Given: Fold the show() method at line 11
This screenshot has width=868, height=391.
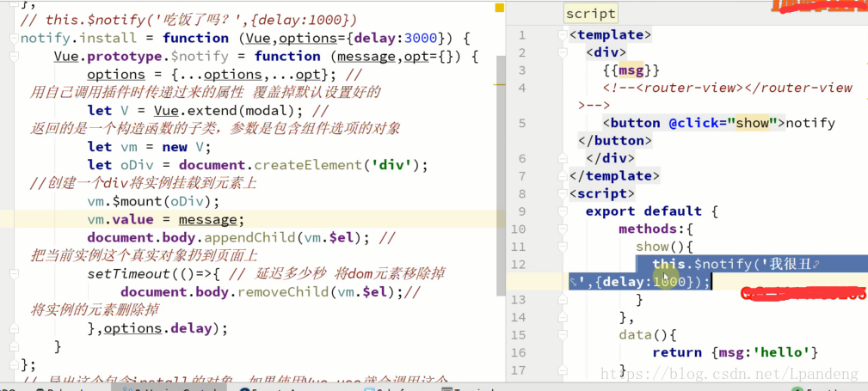Looking at the screenshot, I should point(563,247).
